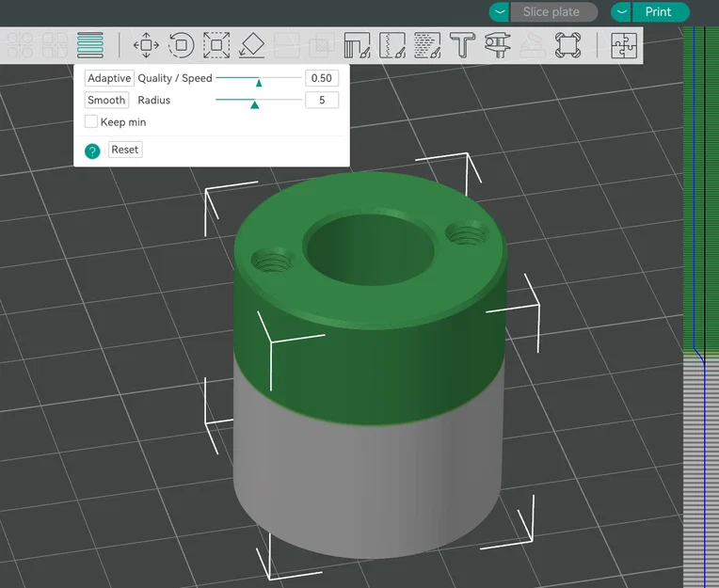Activate the Scale tool

click(216, 45)
